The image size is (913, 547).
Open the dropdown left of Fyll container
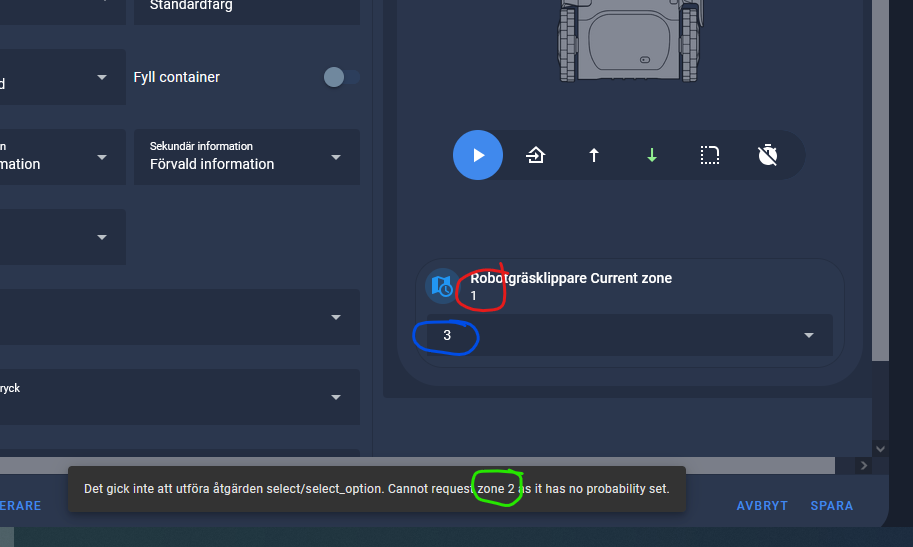pyautogui.click(x=63, y=77)
